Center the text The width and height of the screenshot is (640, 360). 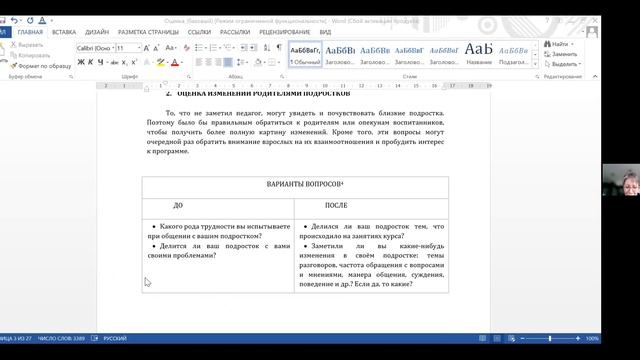(x=209, y=62)
